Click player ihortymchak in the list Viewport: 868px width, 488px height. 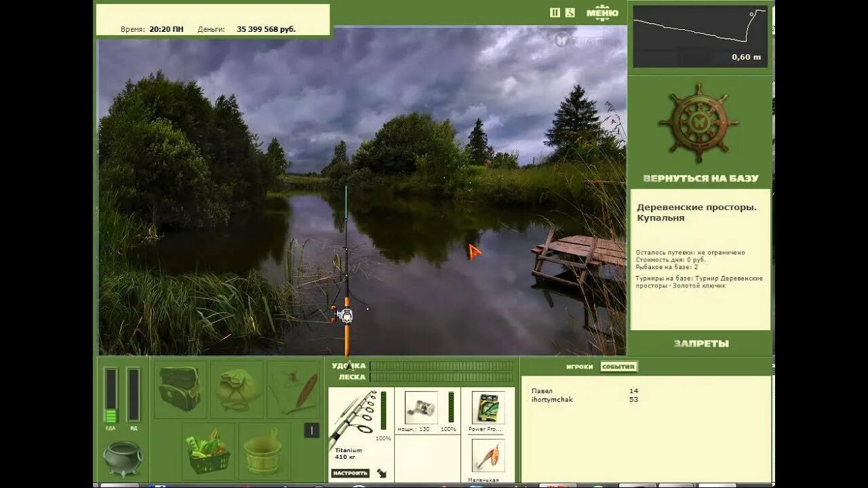pyautogui.click(x=552, y=400)
